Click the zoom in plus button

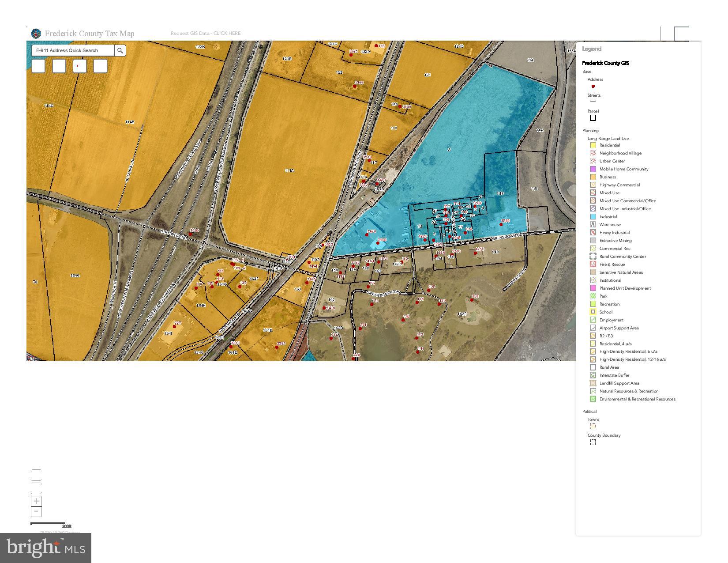coord(37,501)
